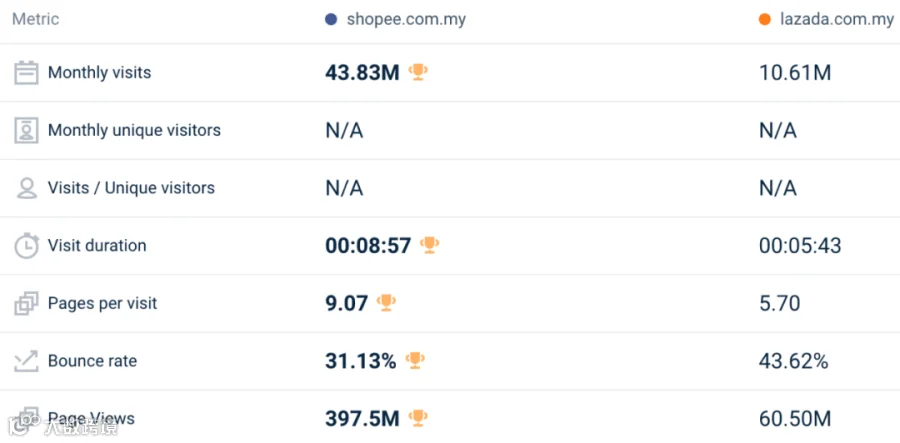Screen dimensions: 900x443
Task: Click lazada's N/A for Monthly unique visitors
Action: [778, 131]
